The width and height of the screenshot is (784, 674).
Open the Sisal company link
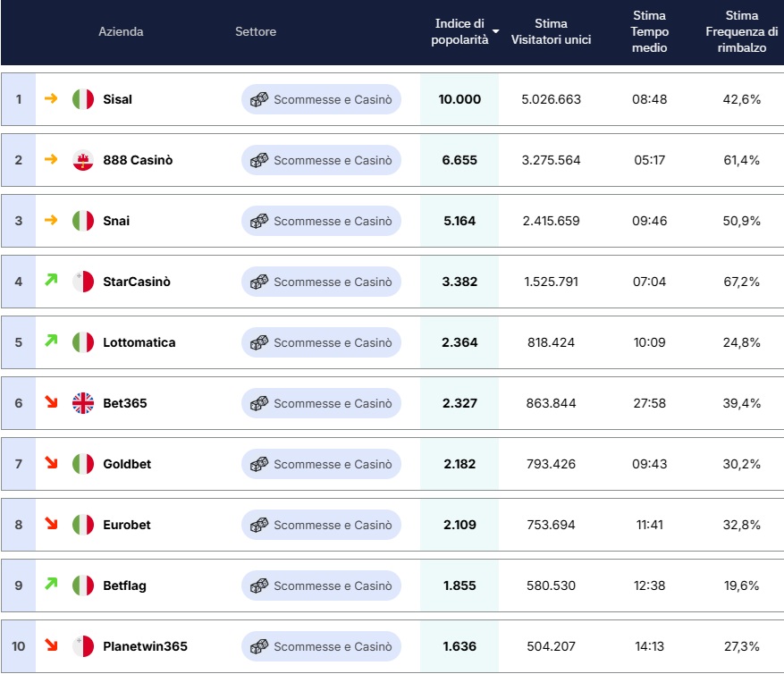click(117, 99)
